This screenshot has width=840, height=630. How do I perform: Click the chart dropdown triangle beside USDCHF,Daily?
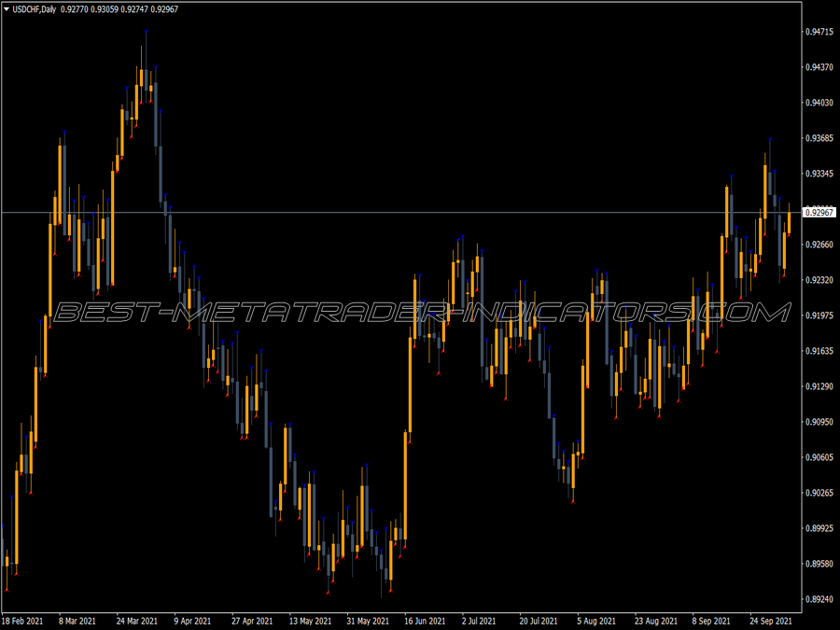(x=7, y=9)
